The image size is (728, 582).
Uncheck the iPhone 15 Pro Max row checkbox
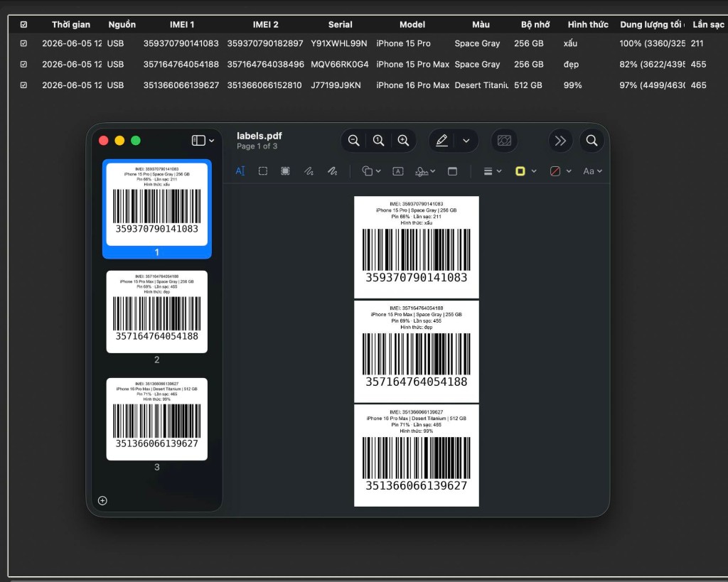(23, 64)
